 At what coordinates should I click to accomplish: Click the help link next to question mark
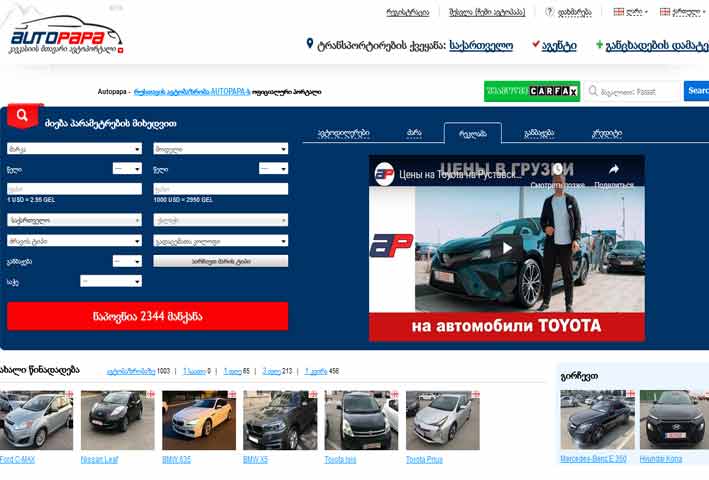pyautogui.click(x=574, y=12)
